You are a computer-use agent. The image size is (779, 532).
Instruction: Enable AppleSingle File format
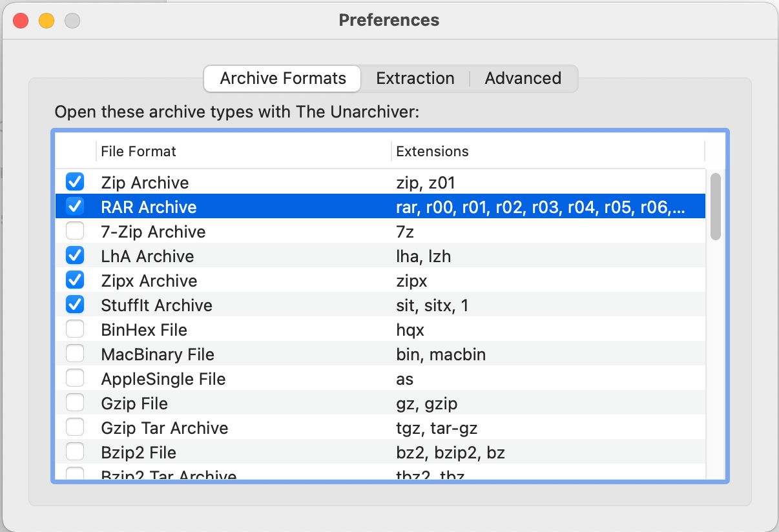[75, 378]
